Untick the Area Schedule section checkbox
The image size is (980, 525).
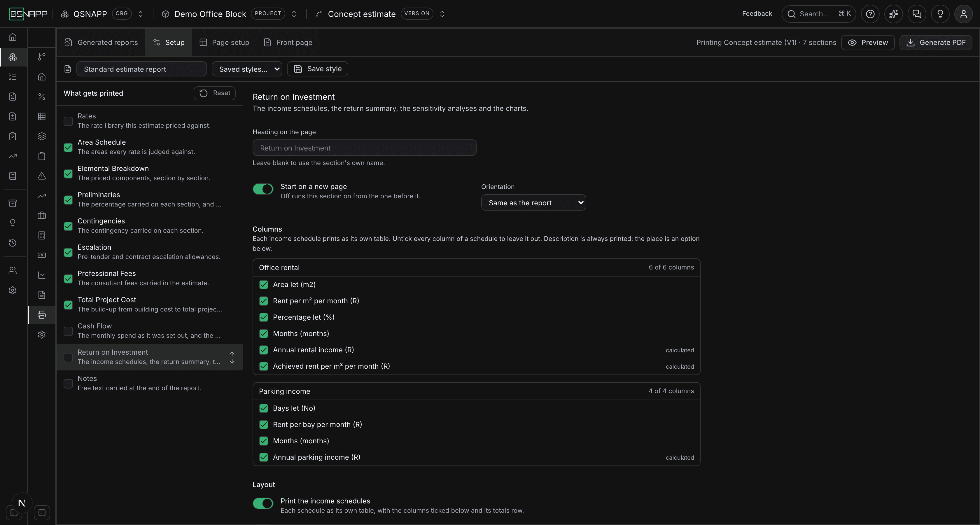pos(68,147)
